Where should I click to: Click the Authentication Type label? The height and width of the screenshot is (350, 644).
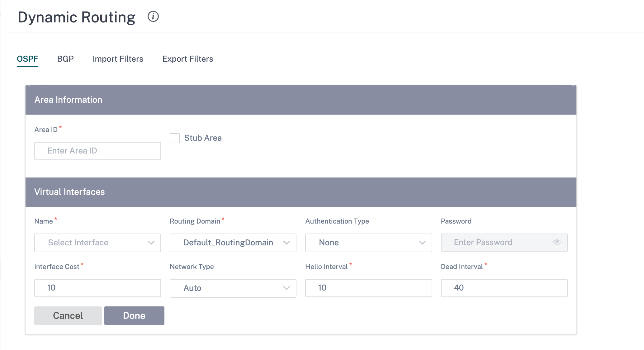click(x=337, y=221)
